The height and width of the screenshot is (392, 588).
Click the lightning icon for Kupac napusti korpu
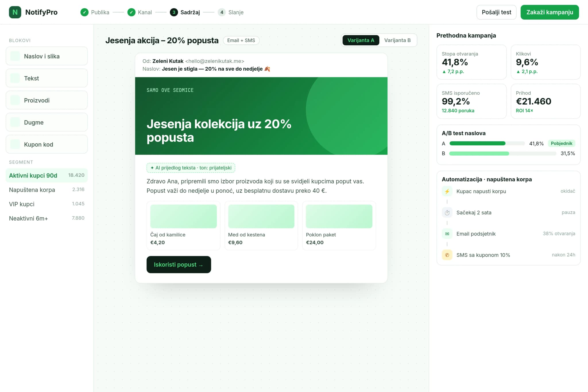tap(447, 191)
